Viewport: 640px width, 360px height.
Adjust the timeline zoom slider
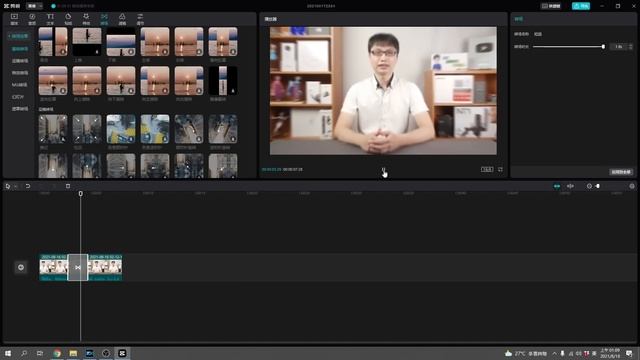coord(598,186)
